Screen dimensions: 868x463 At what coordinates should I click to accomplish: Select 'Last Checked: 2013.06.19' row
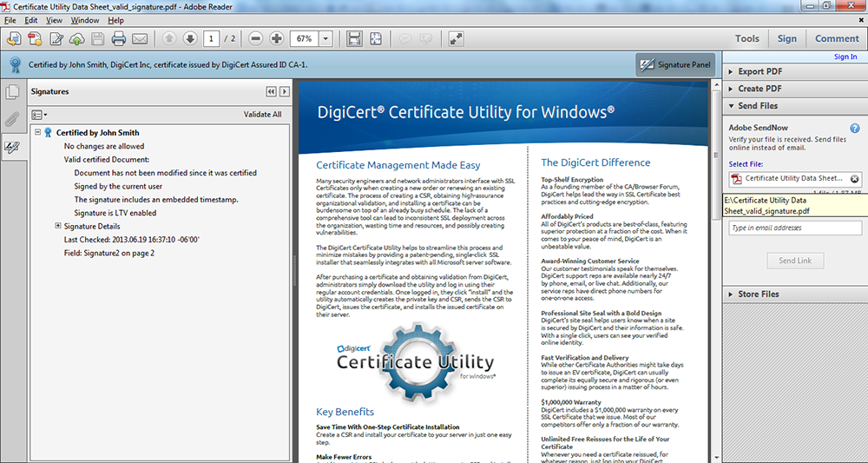point(132,240)
